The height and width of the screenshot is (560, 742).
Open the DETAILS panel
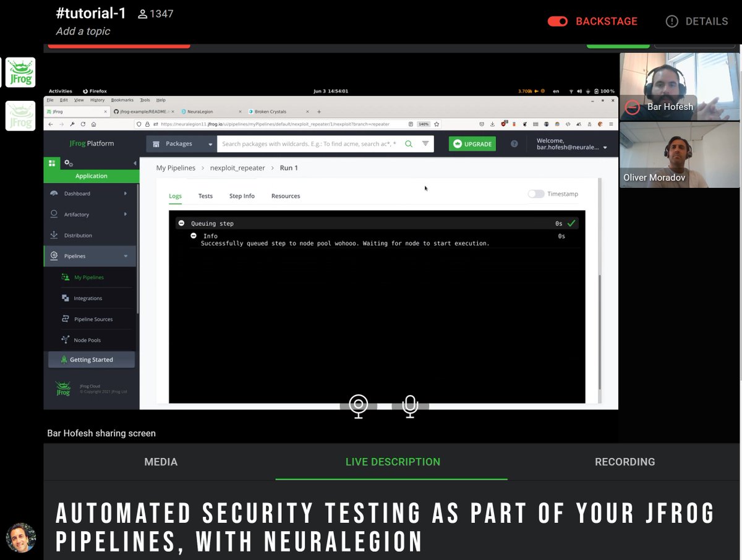pos(697,21)
